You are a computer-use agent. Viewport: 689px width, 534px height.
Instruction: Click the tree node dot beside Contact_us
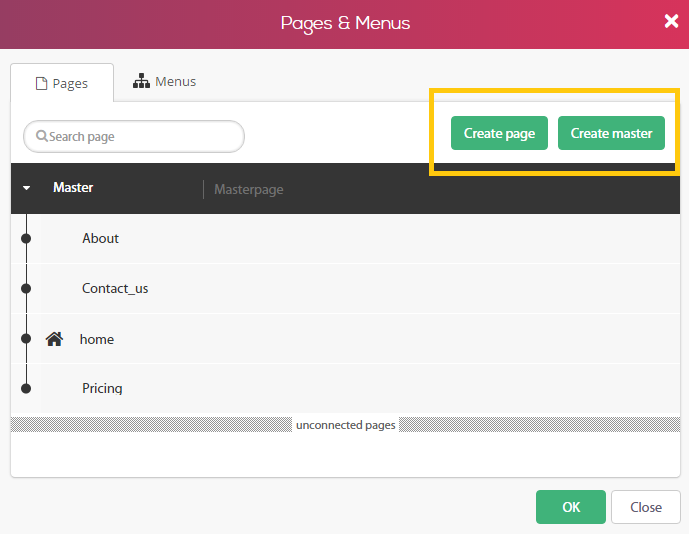(26, 288)
